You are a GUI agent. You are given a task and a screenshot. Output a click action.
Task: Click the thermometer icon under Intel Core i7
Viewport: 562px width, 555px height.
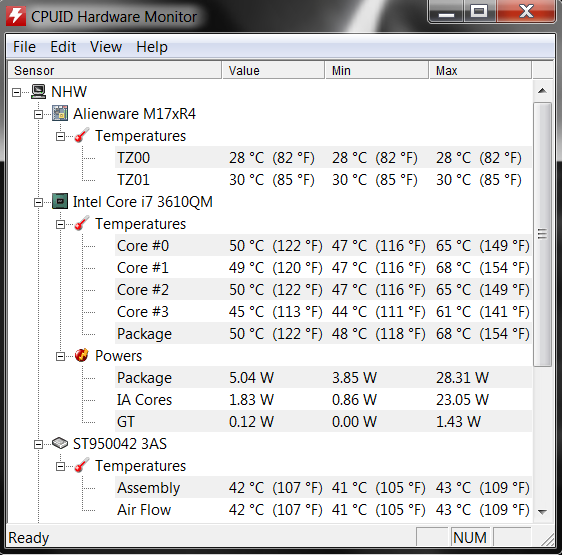coord(82,223)
